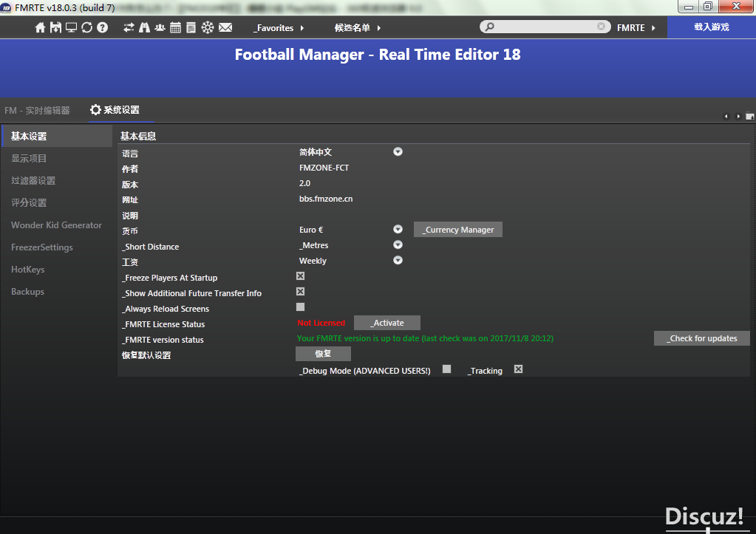Enable Debug Mode checkbox
Screen dimensions: 756x534
pos(447,369)
